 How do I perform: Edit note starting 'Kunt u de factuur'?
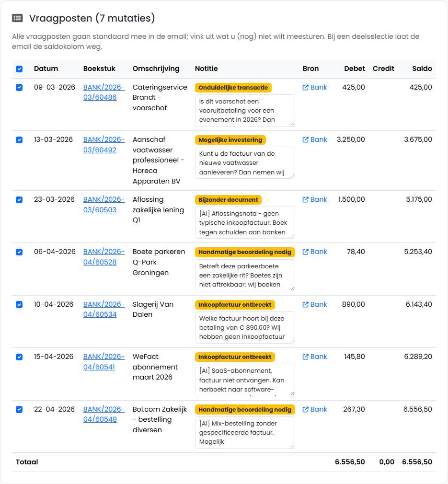click(245, 162)
